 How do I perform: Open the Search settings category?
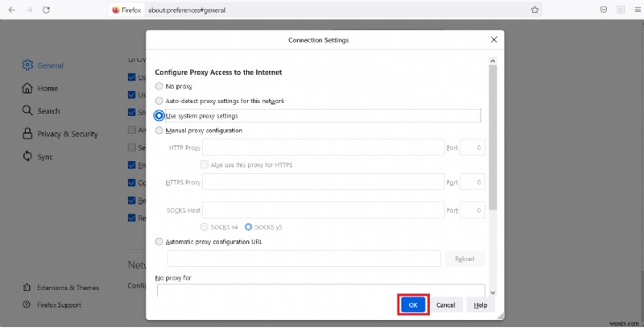click(41, 110)
